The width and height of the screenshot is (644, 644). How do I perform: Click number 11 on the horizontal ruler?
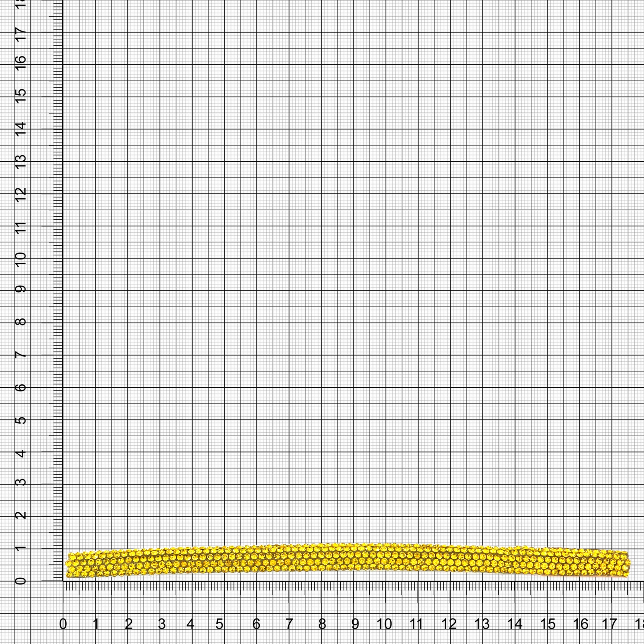[416, 624]
